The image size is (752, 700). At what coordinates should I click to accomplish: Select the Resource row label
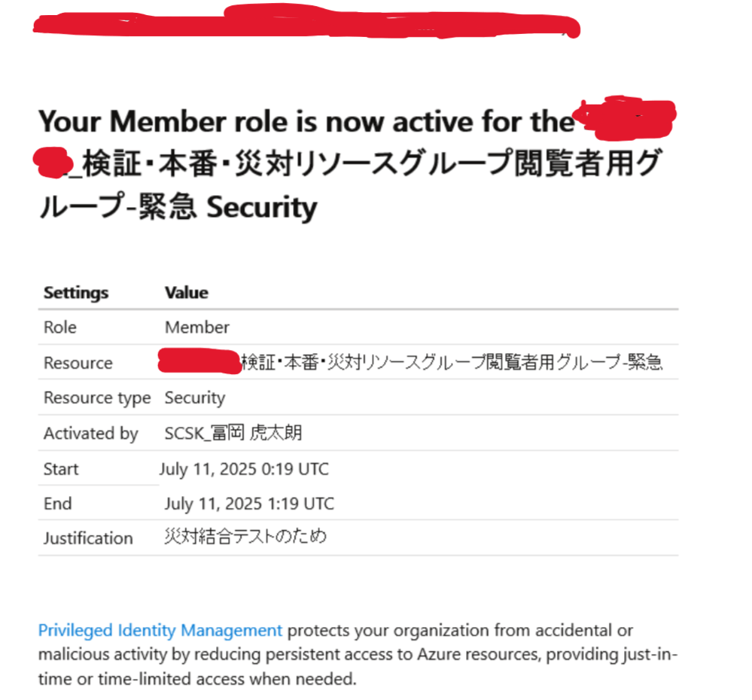click(78, 363)
